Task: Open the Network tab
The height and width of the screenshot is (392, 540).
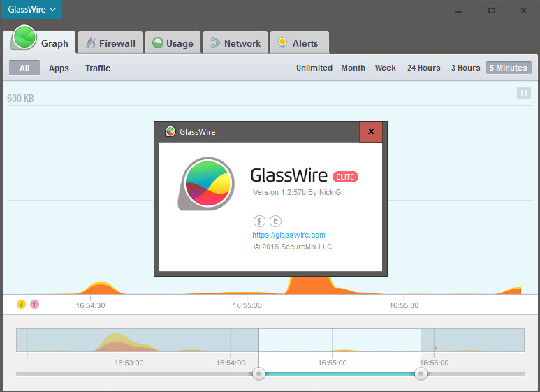Action: click(x=235, y=43)
